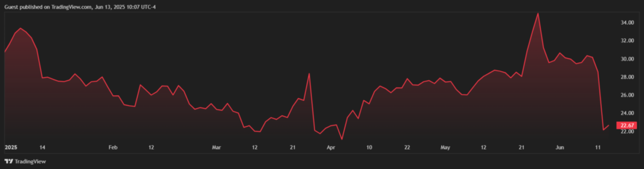Click the TradingView wordmark beside the logo

[30, 161]
